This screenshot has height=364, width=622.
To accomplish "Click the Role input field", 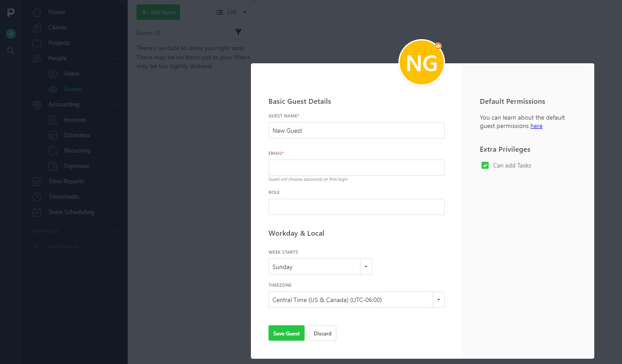I will (x=356, y=207).
